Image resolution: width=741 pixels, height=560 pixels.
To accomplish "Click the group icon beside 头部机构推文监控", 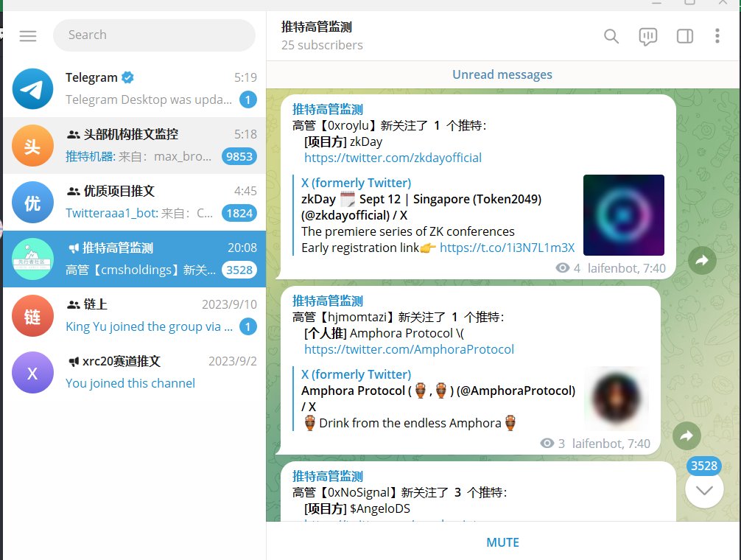I will [x=73, y=135].
